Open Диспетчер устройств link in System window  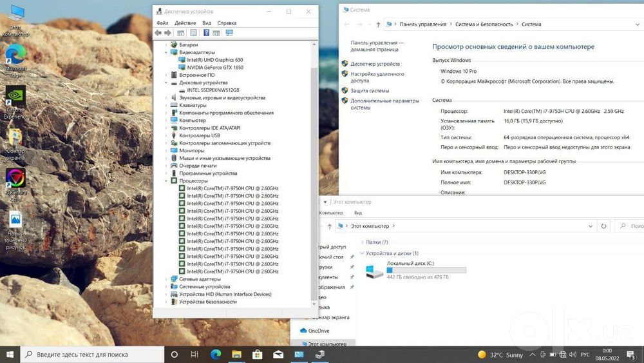375,64
